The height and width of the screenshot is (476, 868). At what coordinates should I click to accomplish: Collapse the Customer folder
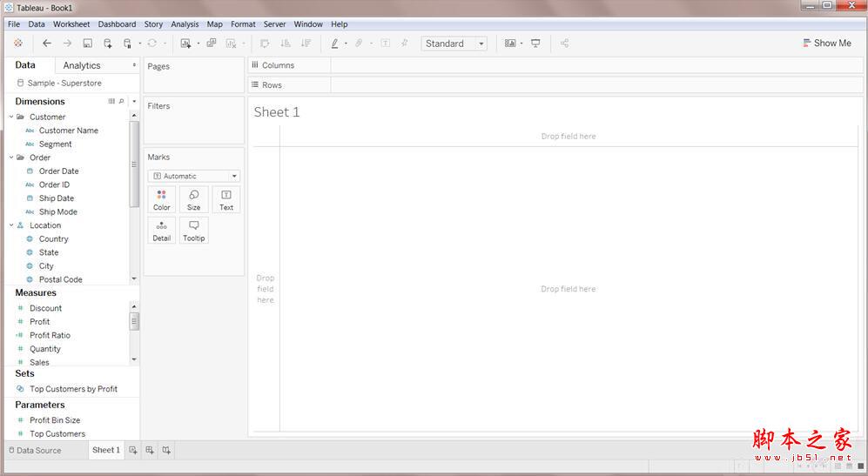click(11, 117)
